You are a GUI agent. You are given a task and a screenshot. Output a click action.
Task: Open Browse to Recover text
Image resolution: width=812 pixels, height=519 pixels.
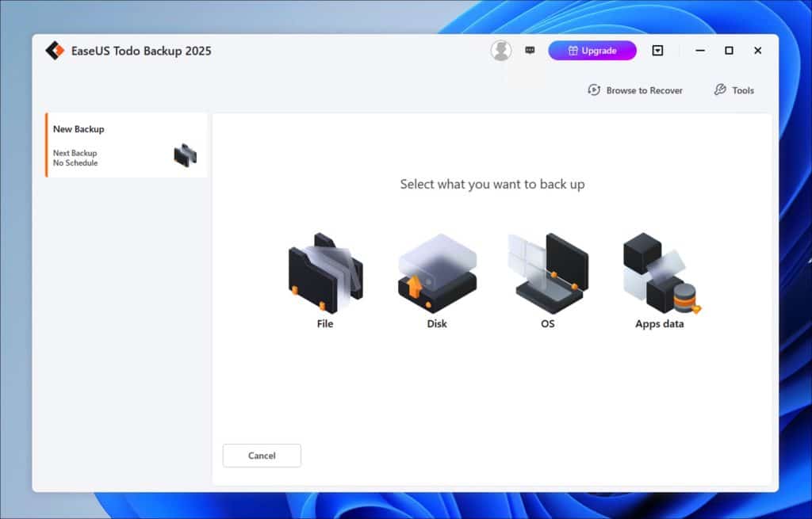644,90
